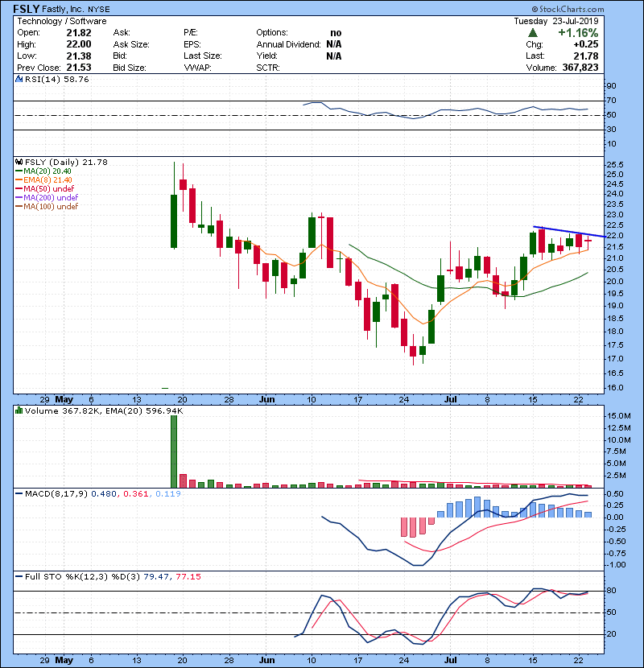
Task: Click the stochastic %D value 77.15
Action: [188, 576]
